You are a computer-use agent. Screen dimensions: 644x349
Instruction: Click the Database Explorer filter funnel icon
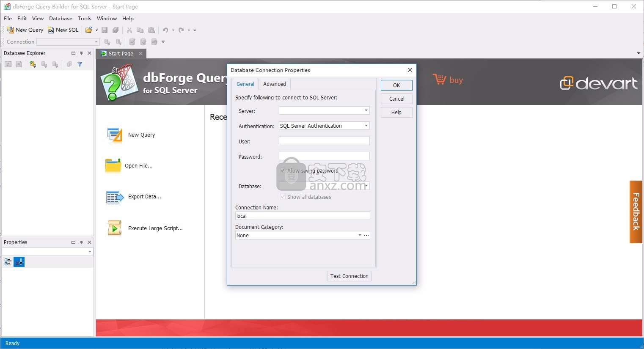pos(80,64)
